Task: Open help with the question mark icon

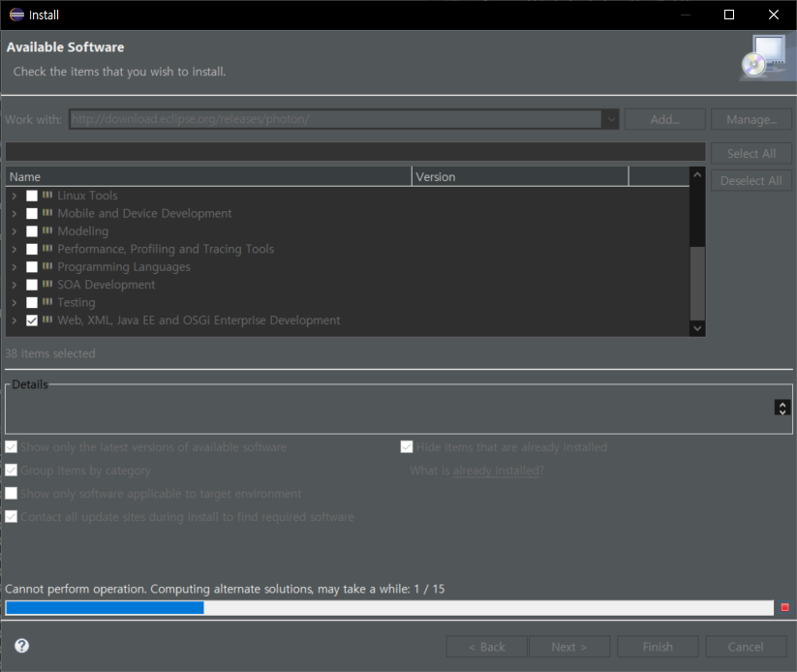Action: coord(22,646)
